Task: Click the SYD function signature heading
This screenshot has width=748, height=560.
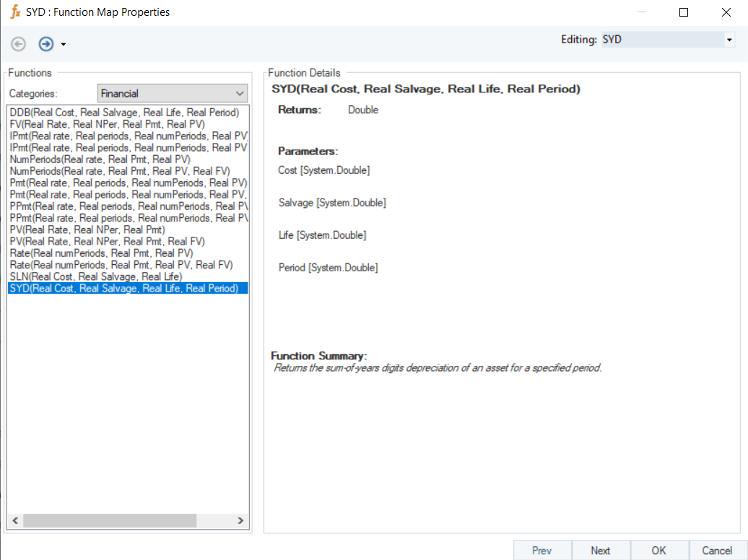Action: click(426, 89)
